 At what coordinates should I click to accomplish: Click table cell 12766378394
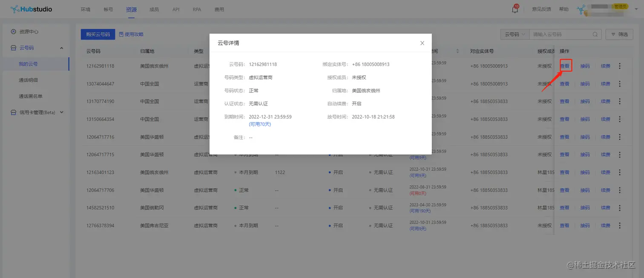100,226
